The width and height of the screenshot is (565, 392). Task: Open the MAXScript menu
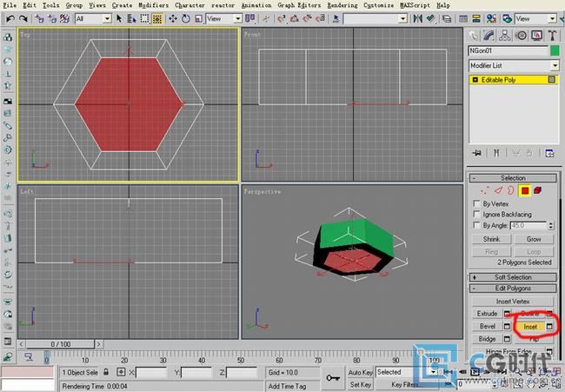(415, 5)
